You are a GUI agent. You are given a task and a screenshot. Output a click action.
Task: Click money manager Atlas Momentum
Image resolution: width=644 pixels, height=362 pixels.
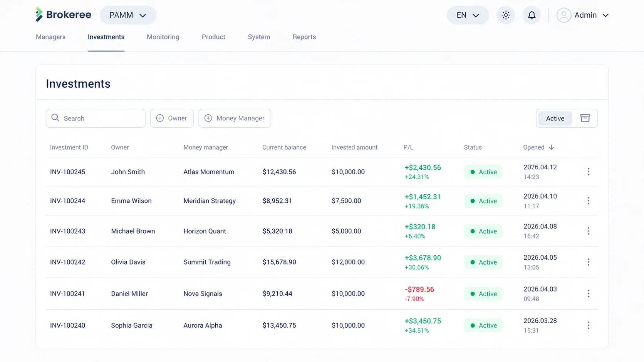point(209,172)
